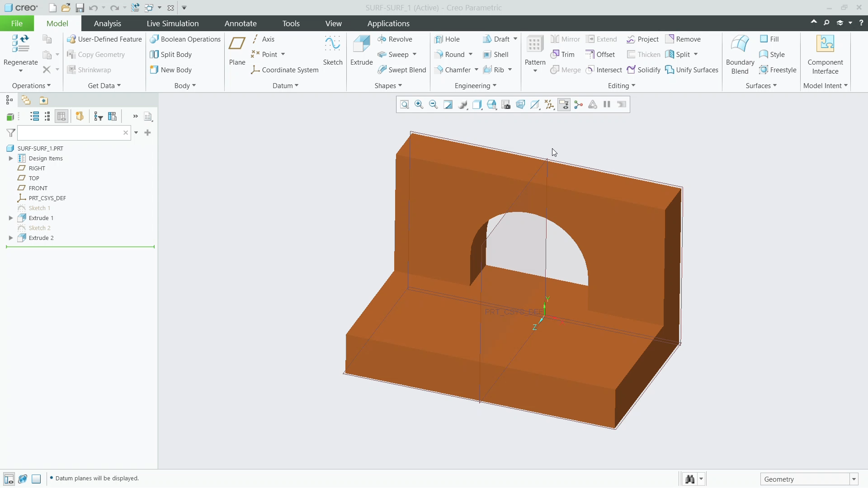Select the Swept Blend tool

[402, 70]
